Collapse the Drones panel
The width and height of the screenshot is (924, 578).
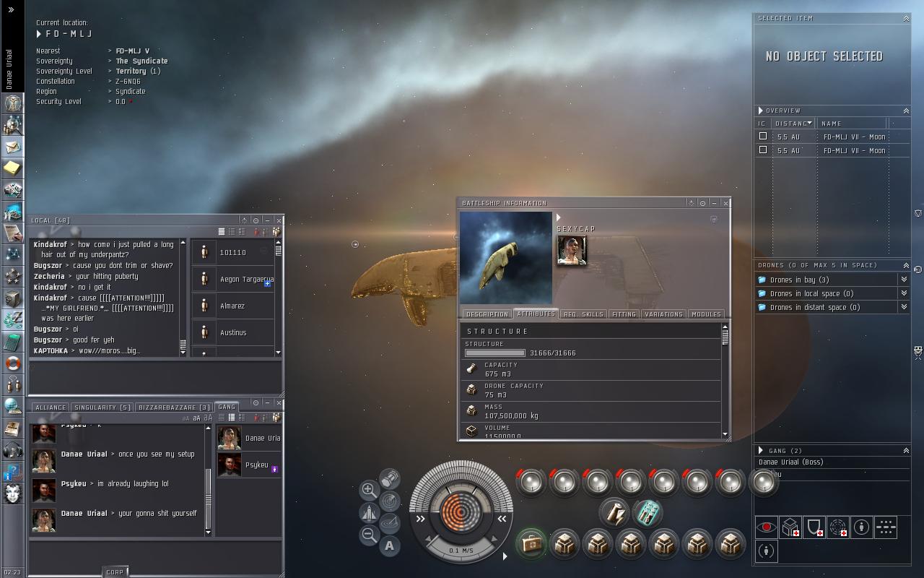(x=906, y=265)
